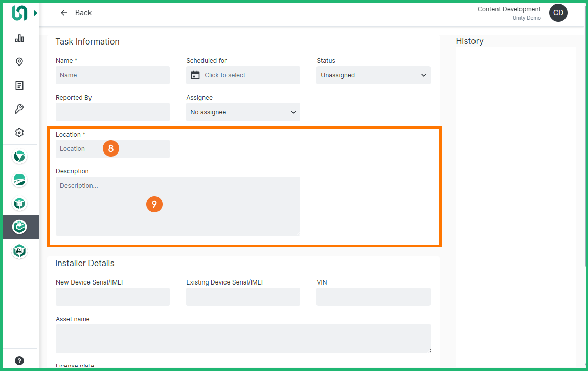Click the round camera-shutter app icon in sidebar
Viewport: 588px width, 371px height.
(19, 157)
